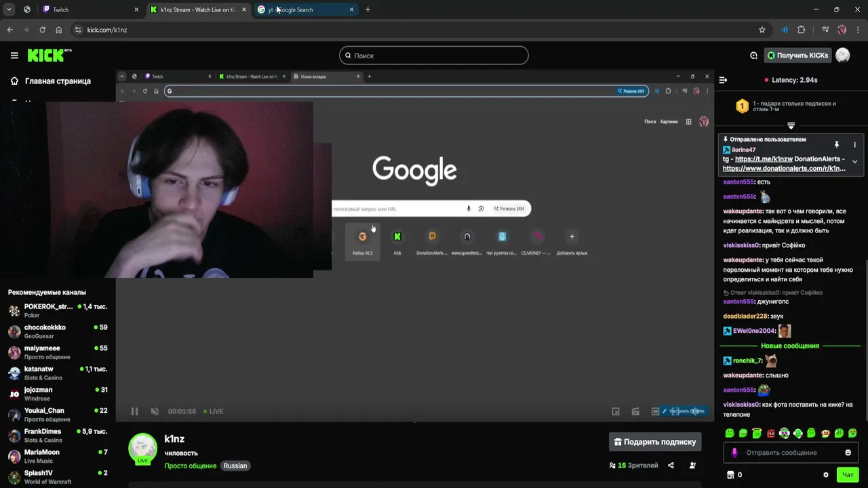Open the Chrome profile avatar
The image size is (868, 488).
[x=842, y=30]
